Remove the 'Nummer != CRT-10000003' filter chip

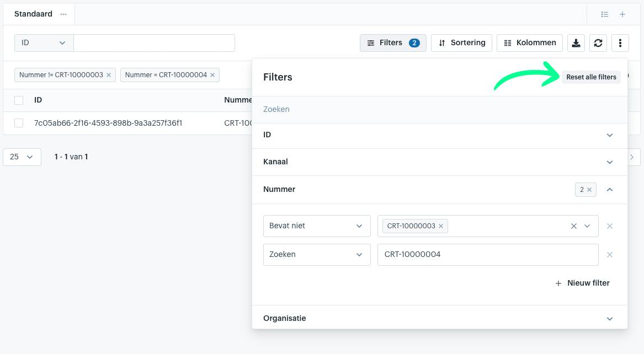(109, 75)
